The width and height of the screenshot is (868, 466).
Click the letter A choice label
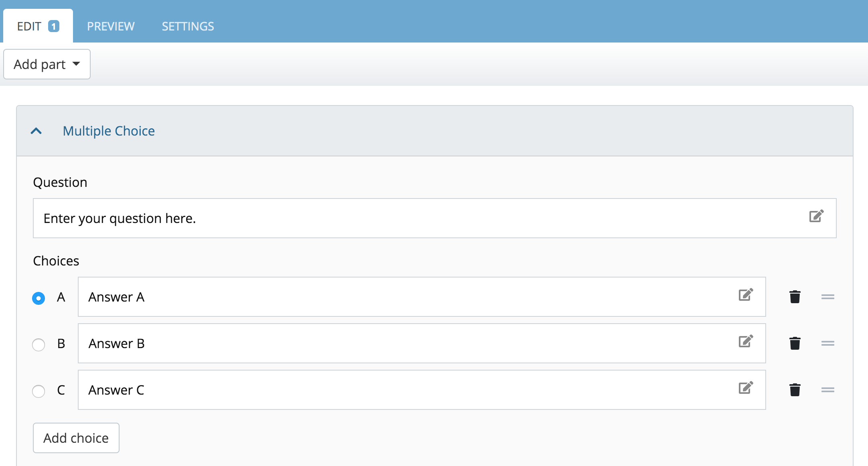click(61, 297)
